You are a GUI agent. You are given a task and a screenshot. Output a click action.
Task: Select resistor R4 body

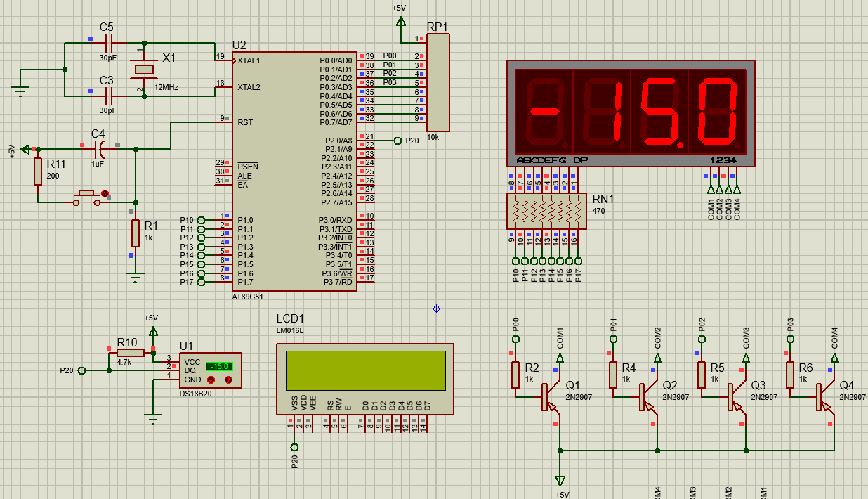(x=613, y=375)
